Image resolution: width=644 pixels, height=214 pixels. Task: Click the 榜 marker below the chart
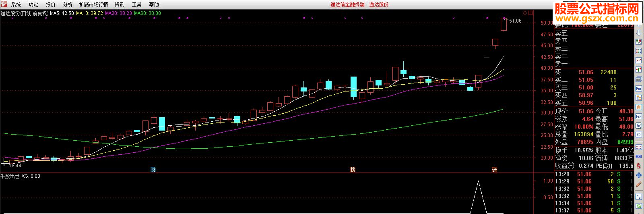tap(353, 170)
